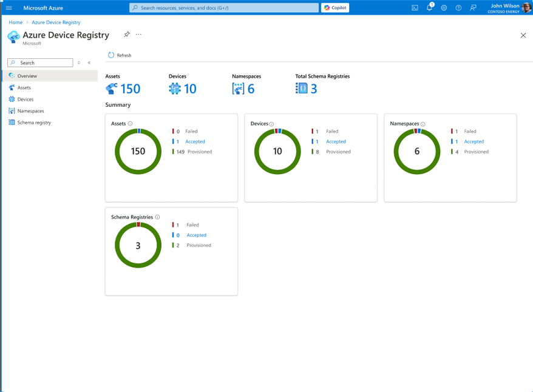The image size is (533, 392).
Task: Open Accepted link in Assets card
Action: (195, 141)
